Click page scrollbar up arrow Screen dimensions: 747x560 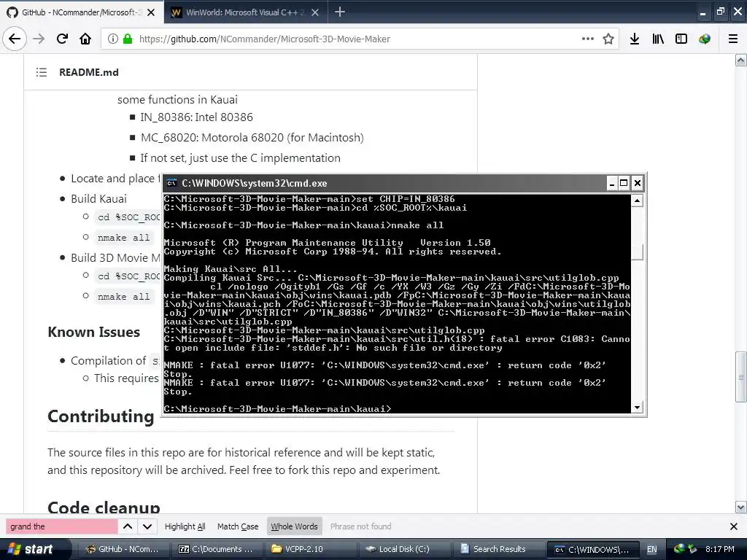(741, 60)
